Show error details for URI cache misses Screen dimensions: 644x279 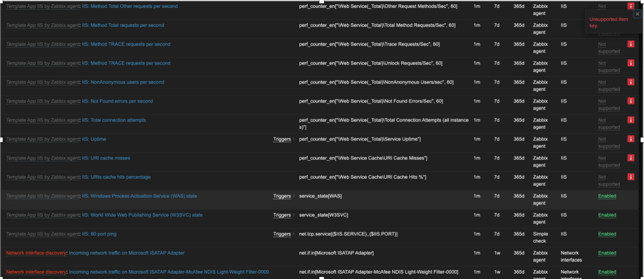pos(631,158)
